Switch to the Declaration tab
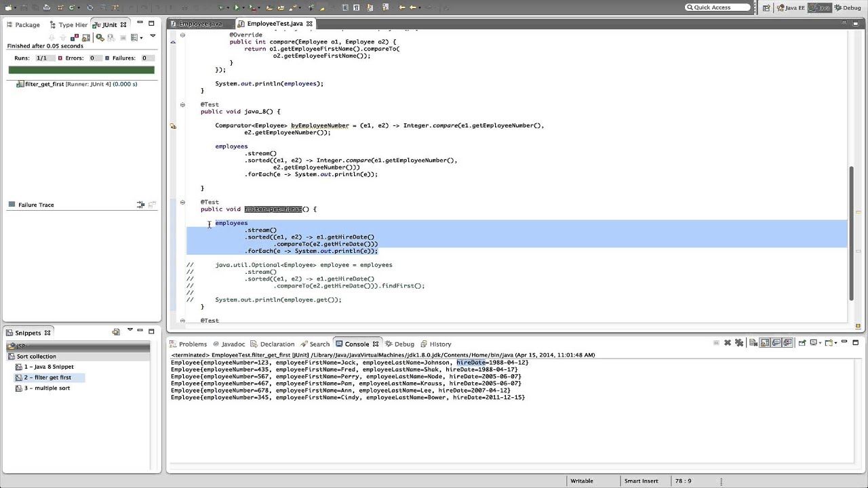This screenshot has width=868, height=488. [x=272, y=344]
